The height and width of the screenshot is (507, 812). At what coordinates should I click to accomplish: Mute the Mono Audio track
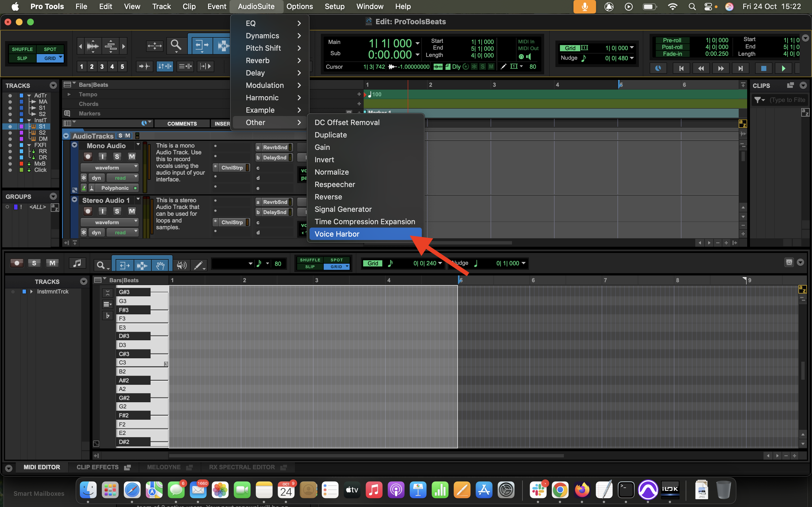[x=132, y=157]
